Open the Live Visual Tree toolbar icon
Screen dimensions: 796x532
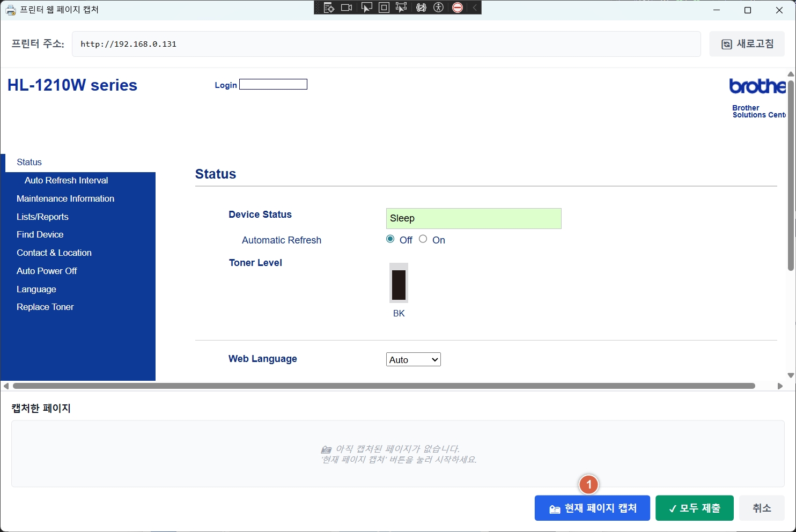[329, 8]
